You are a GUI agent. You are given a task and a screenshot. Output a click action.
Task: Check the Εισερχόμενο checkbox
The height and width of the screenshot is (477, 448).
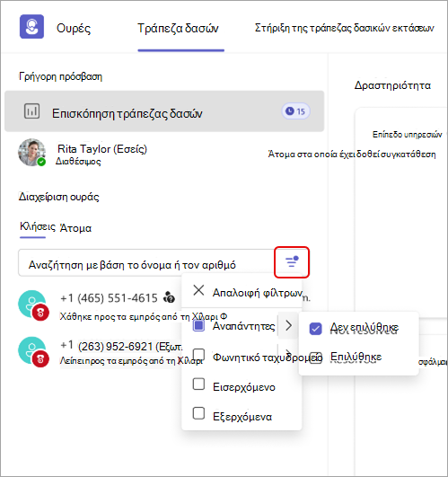[198, 384]
